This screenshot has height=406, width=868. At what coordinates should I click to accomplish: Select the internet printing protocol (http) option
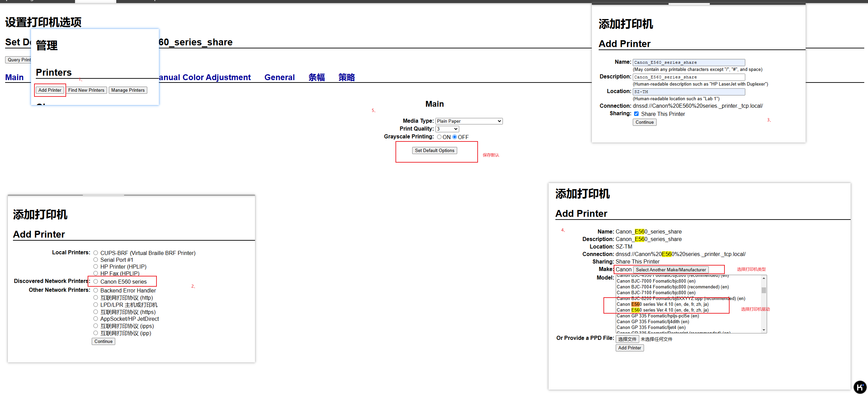(96, 298)
